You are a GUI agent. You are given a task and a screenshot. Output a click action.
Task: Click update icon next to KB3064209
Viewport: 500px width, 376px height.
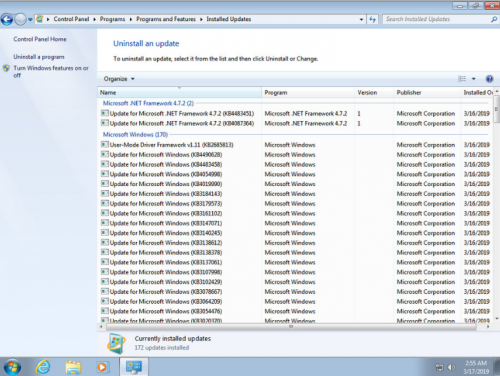pyautogui.click(x=105, y=301)
